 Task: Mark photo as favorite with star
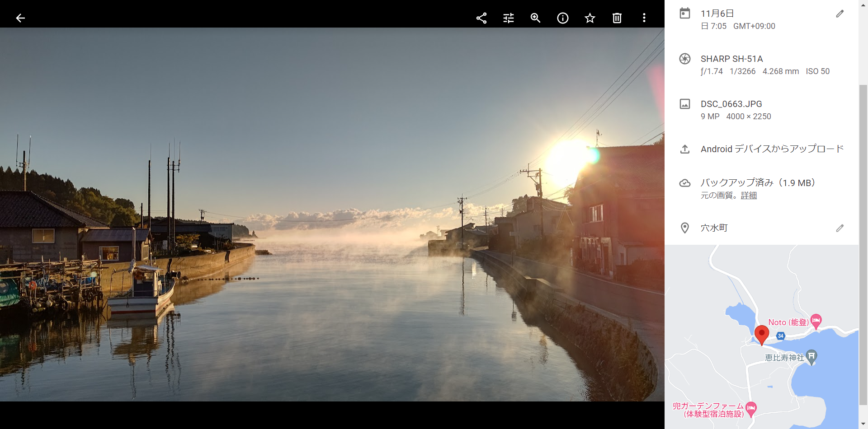pyautogui.click(x=590, y=18)
